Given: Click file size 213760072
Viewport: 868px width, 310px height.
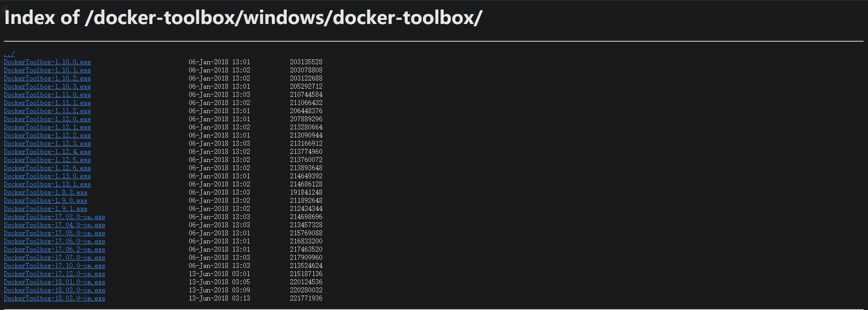Looking at the screenshot, I should [306, 160].
